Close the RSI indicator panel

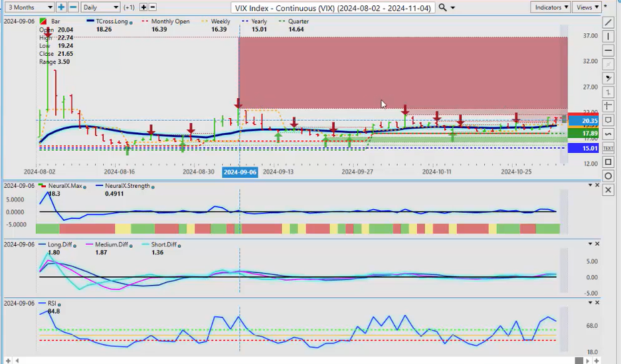tap(597, 302)
